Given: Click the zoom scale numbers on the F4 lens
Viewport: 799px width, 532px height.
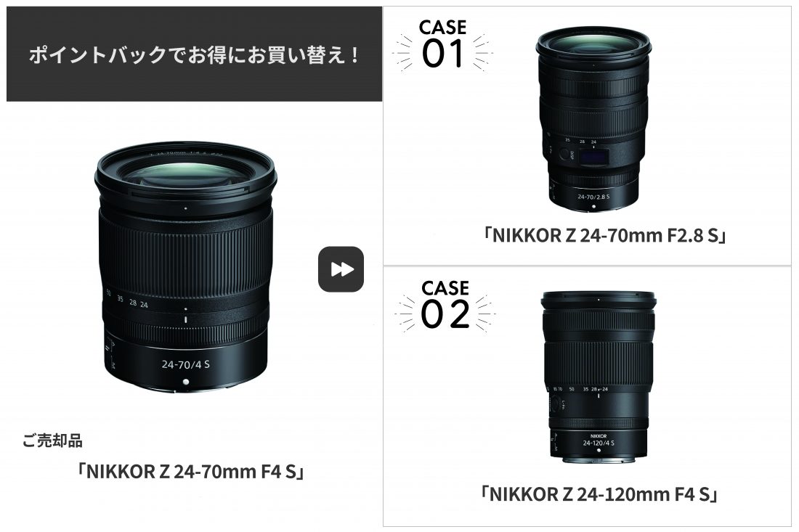Looking at the screenshot, I should coord(127,300).
